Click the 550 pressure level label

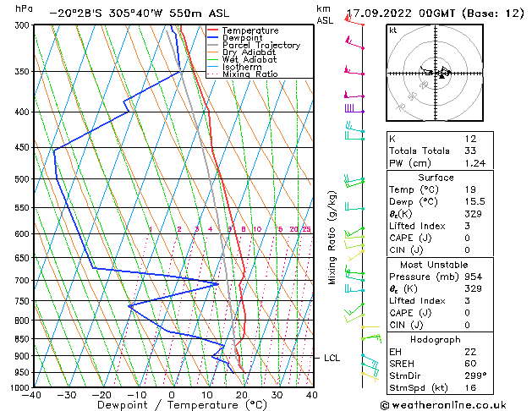pos(24,207)
